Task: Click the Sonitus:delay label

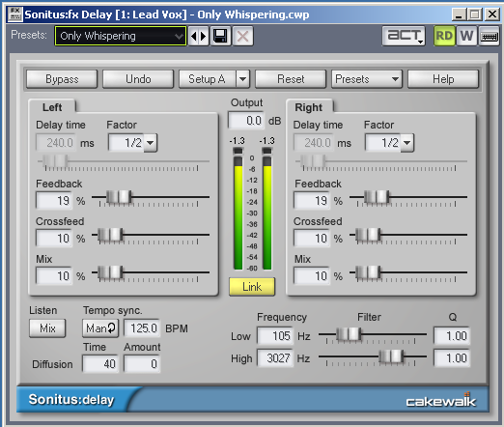Action: point(71,400)
